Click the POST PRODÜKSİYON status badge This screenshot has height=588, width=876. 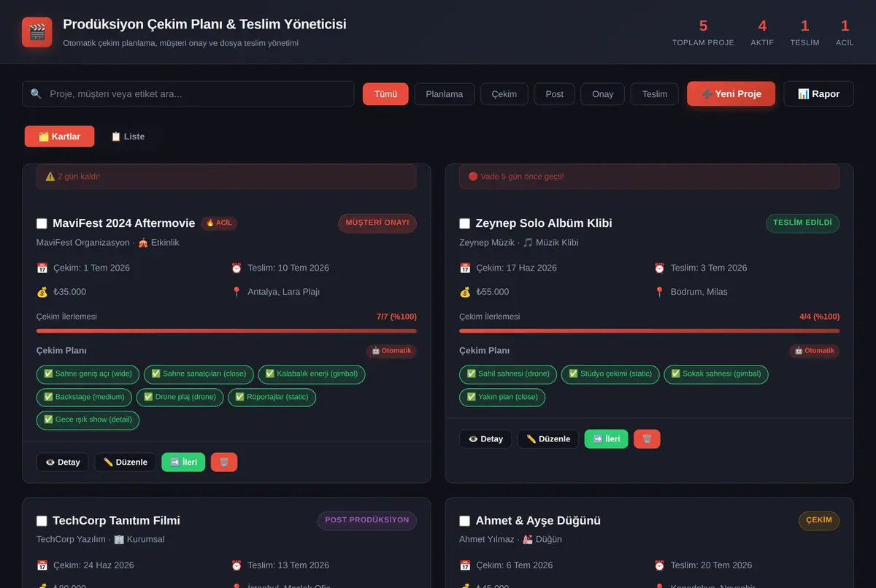367,521
